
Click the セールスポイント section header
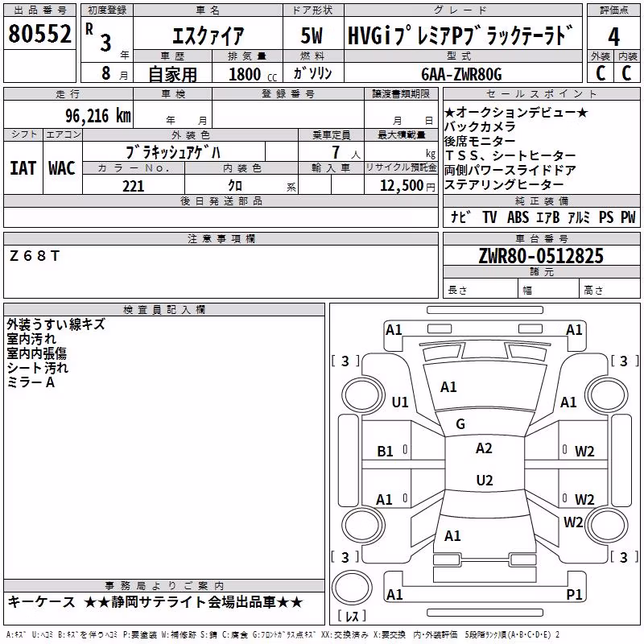[541, 93]
